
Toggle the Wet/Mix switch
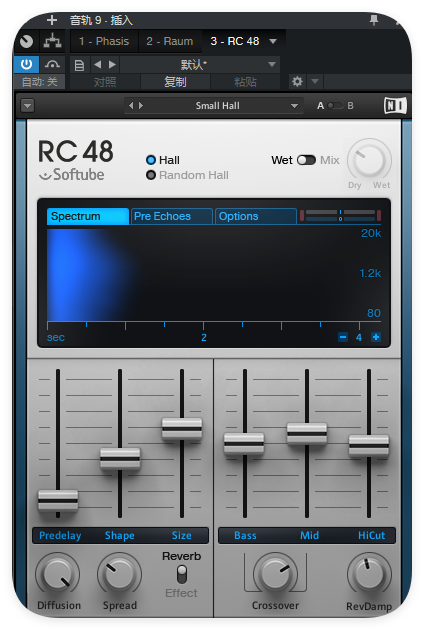point(306,160)
